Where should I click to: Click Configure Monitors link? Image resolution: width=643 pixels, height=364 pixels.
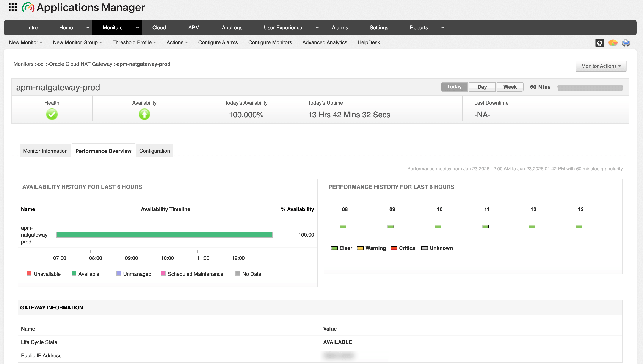pos(270,42)
